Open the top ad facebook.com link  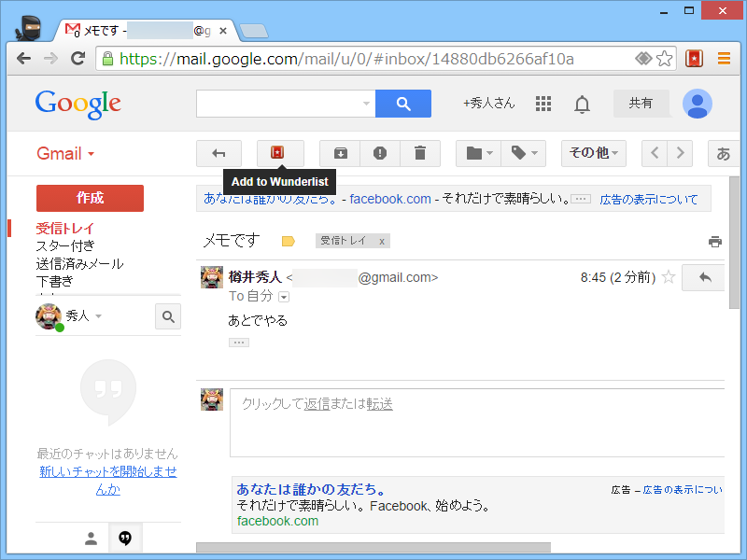(390, 199)
